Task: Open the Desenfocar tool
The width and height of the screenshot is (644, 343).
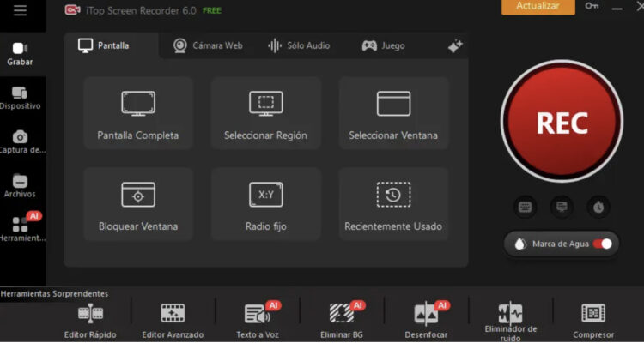Action: (x=426, y=321)
